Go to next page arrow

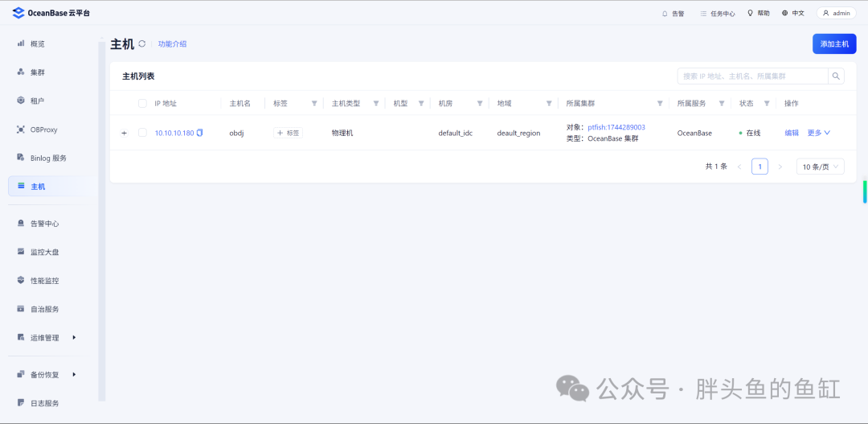click(x=780, y=167)
